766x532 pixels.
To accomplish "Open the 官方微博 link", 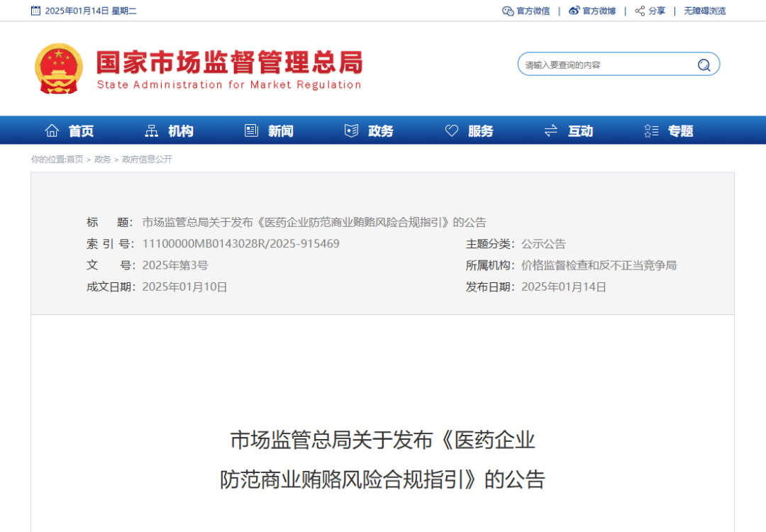I will (599, 11).
